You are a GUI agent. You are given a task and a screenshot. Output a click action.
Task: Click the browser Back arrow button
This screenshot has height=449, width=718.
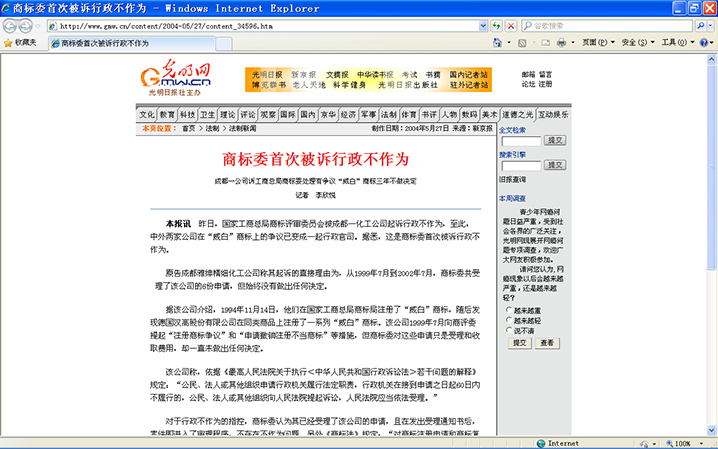coord(13,26)
